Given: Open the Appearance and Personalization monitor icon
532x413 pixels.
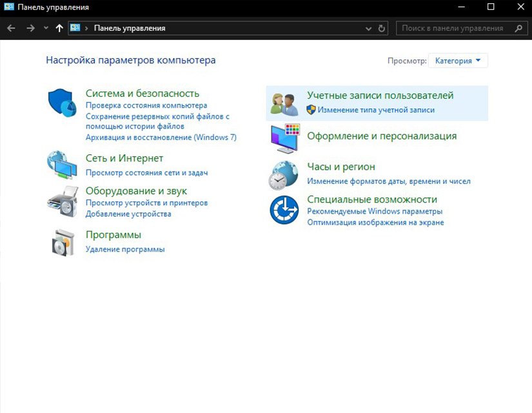Looking at the screenshot, I should coord(285,139).
